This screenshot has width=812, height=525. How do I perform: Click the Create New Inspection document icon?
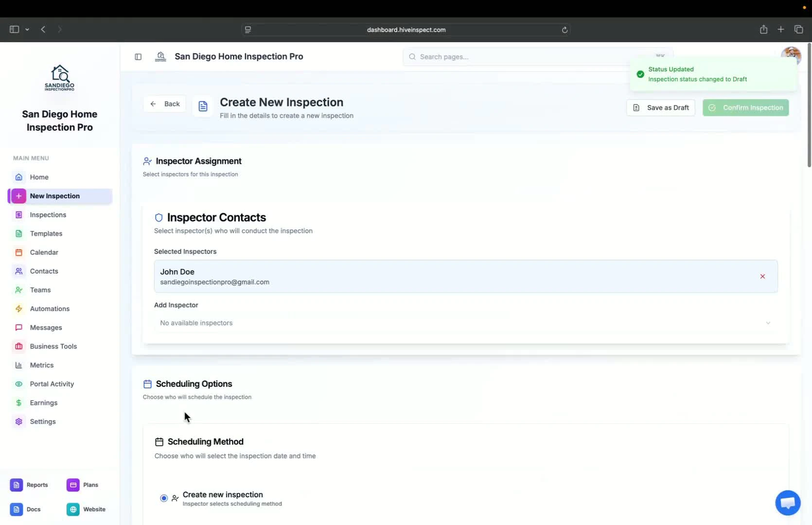pos(203,106)
